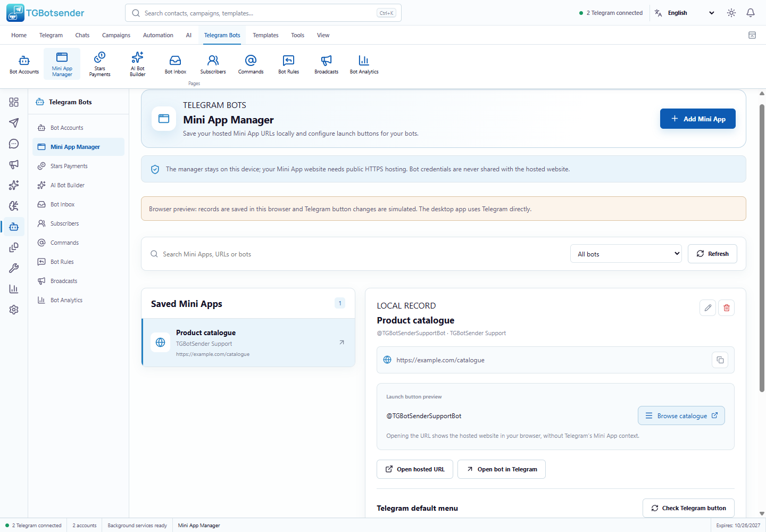Click the TGBotsender logo
766x532 pixels.
(46, 13)
